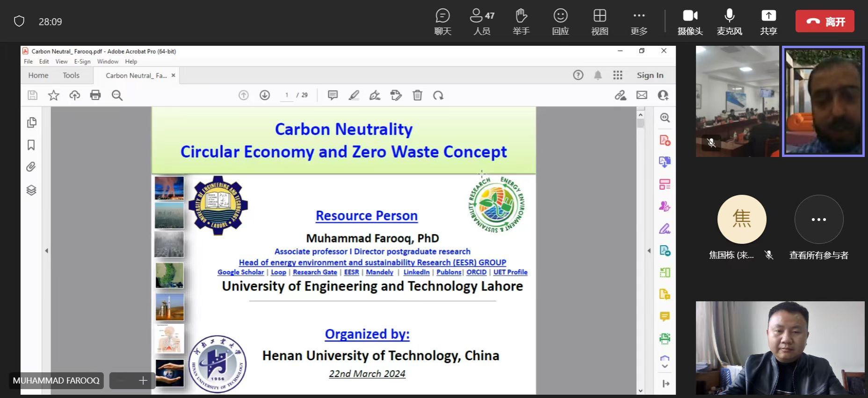This screenshot has width=868, height=398.
Task: Collapse the left Acrobat navigation pane arrow
Action: [x=47, y=251]
